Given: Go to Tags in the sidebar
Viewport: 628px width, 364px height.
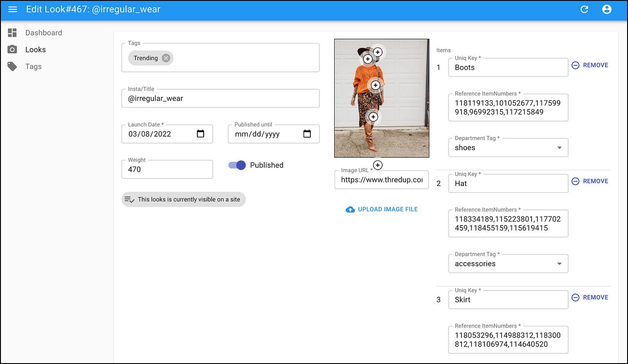Looking at the screenshot, I should pos(33,67).
